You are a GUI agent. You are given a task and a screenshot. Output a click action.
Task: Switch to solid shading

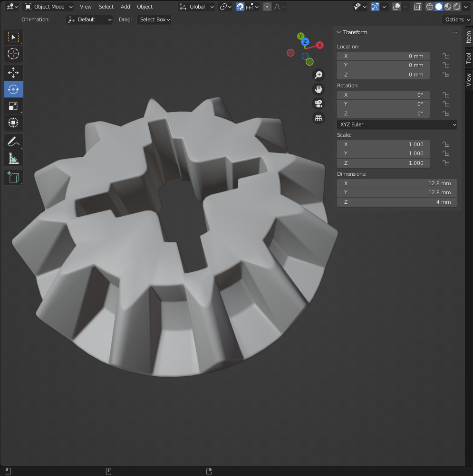pos(439,7)
